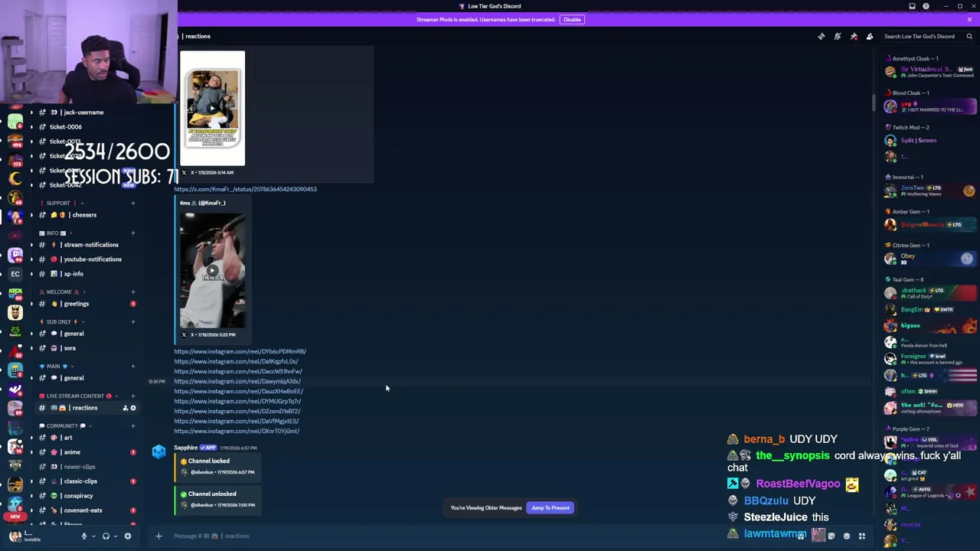Disable Streamer Mode from the banner
The width and height of the screenshot is (980, 551).
click(x=572, y=19)
